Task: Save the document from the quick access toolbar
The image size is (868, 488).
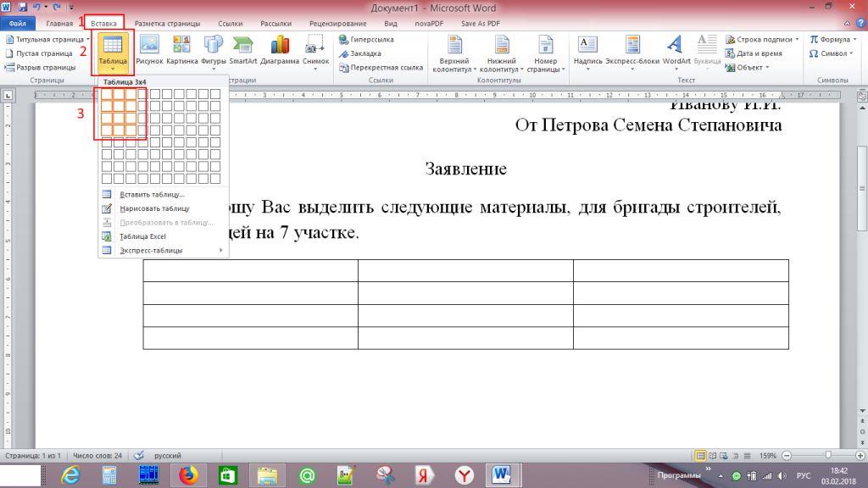Action: tap(23, 7)
